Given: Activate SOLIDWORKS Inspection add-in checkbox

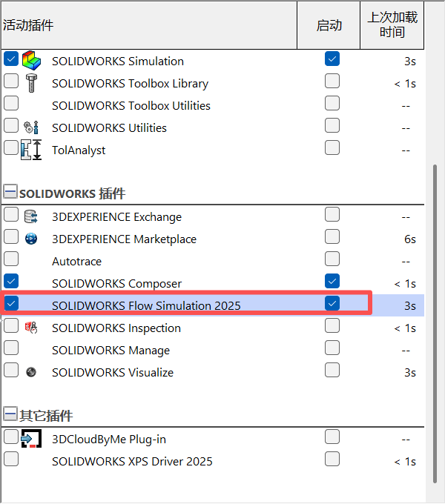Looking at the screenshot, I should pos(11,325).
